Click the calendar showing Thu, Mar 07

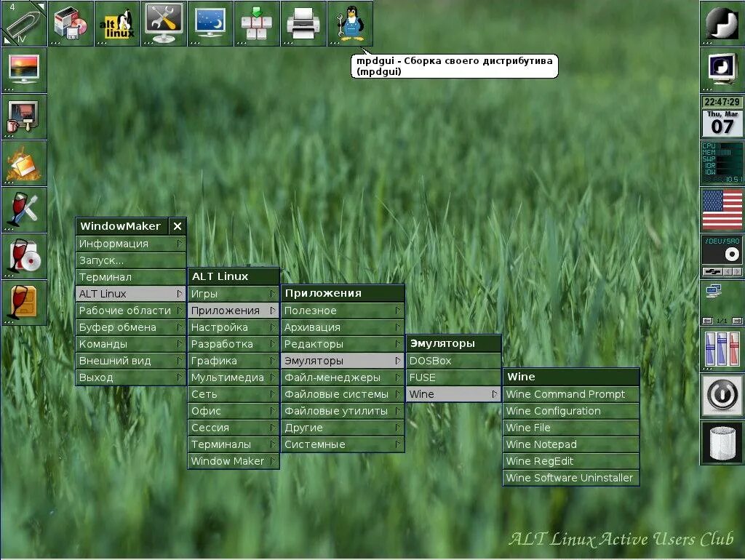point(722,124)
